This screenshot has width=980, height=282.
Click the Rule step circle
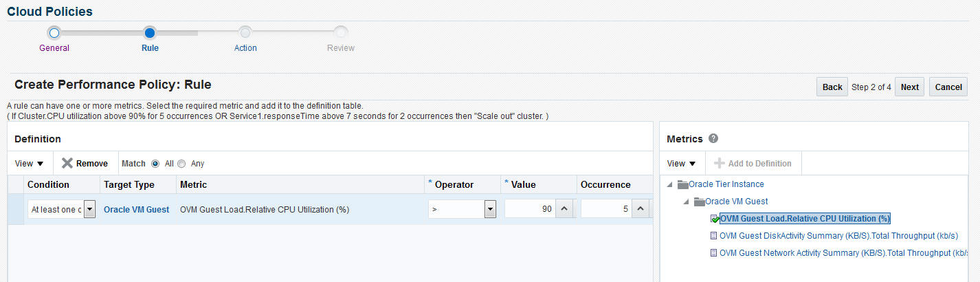150,32
